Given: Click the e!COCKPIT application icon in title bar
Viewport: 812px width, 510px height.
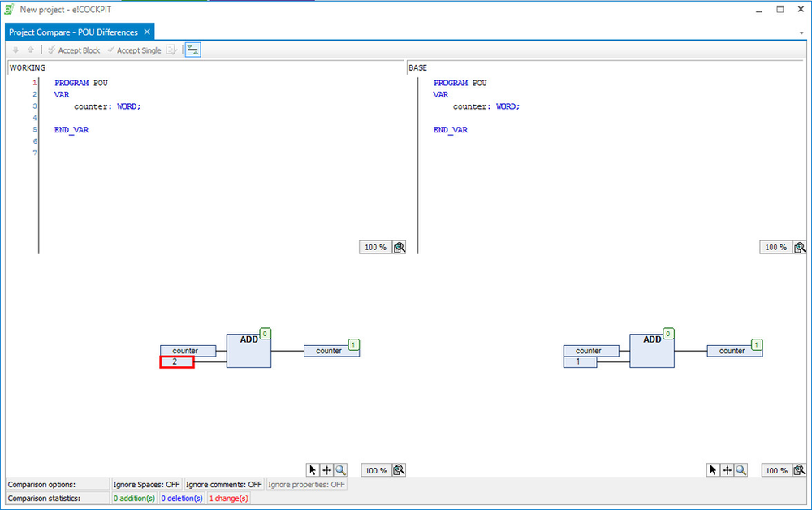Looking at the screenshot, I should tap(9, 9).
